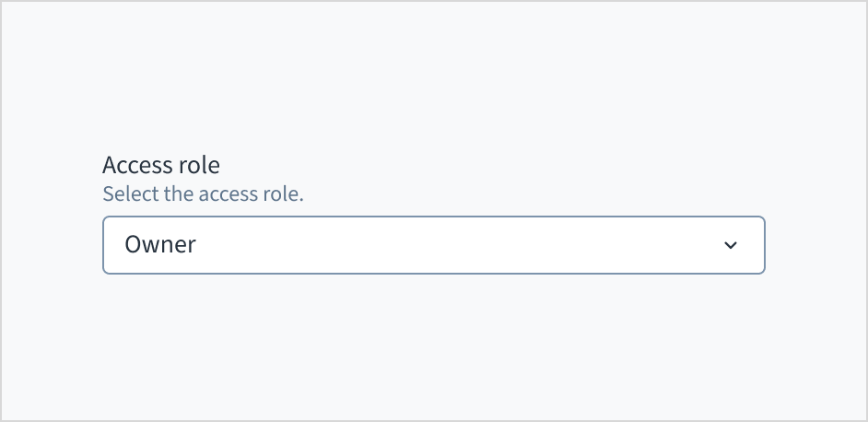Screen dimensions: 868x422
Task: Show the access role options list
Action: [433, 245]
